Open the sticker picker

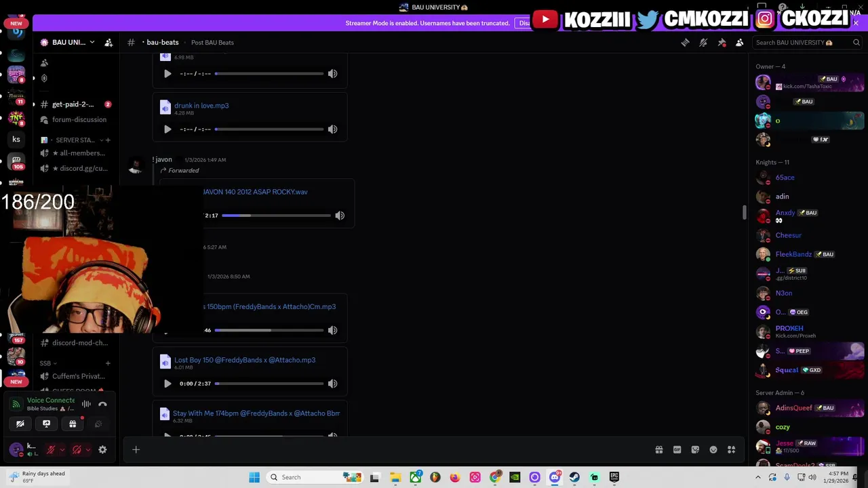[695, 449]
